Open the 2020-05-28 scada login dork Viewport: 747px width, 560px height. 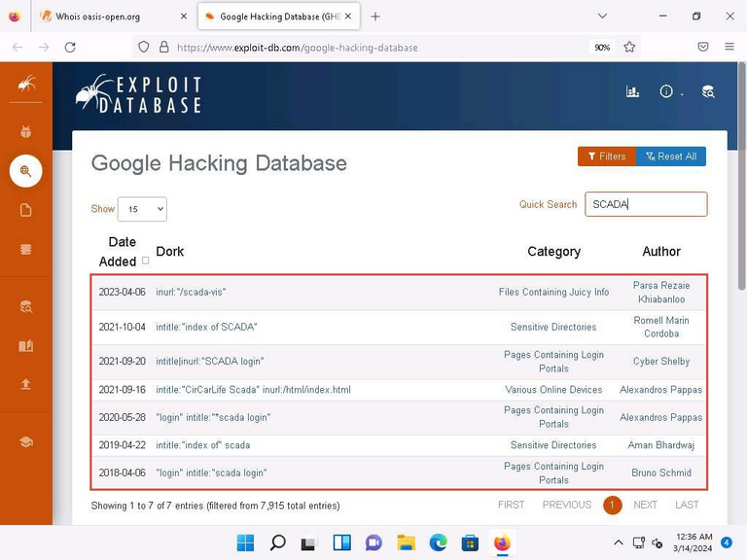click(213, 417)
